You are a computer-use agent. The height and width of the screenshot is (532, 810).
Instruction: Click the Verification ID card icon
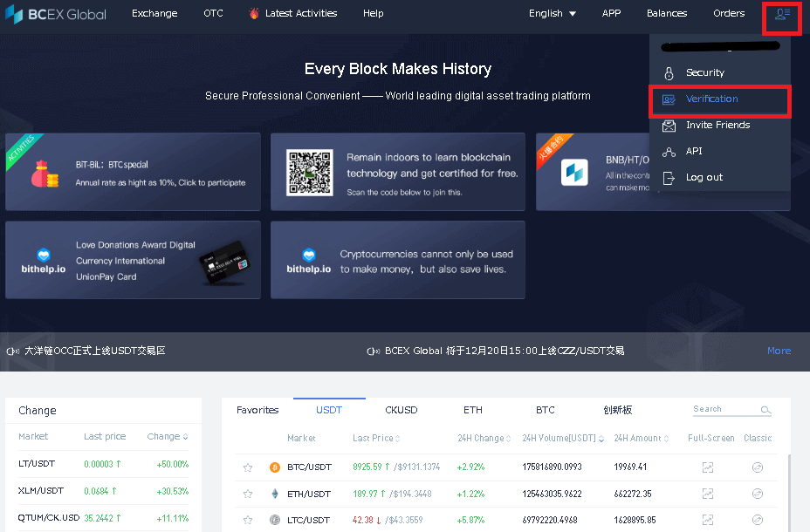669,99
